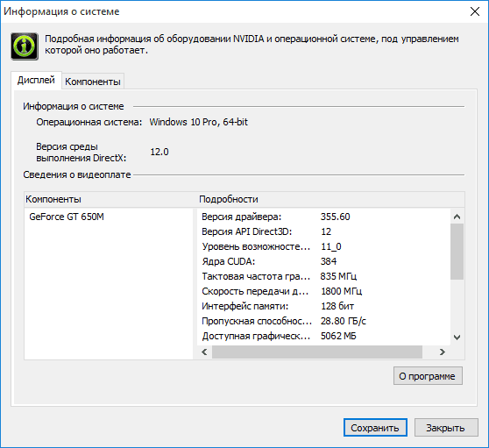The width and height of the screenshot is (489, 448).
Task: Click the Версия драйвера row label
Action: coord(241,217)
